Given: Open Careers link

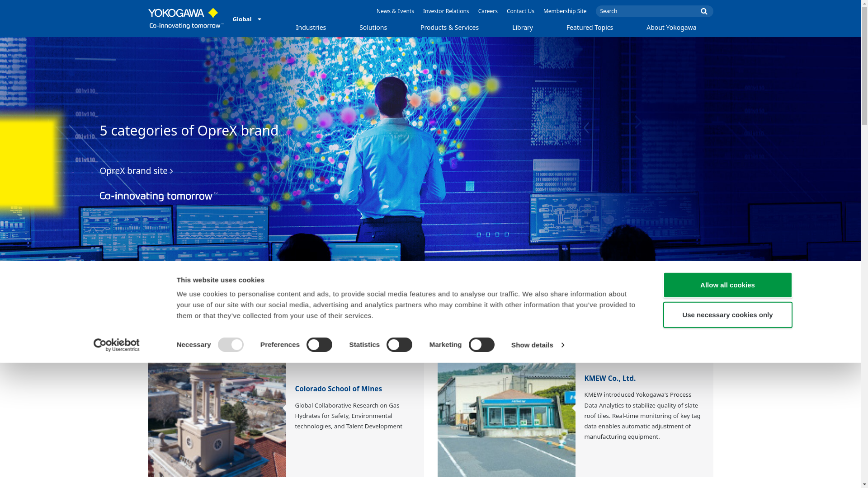Looking at the screenshot, I should tap(488, 11).
